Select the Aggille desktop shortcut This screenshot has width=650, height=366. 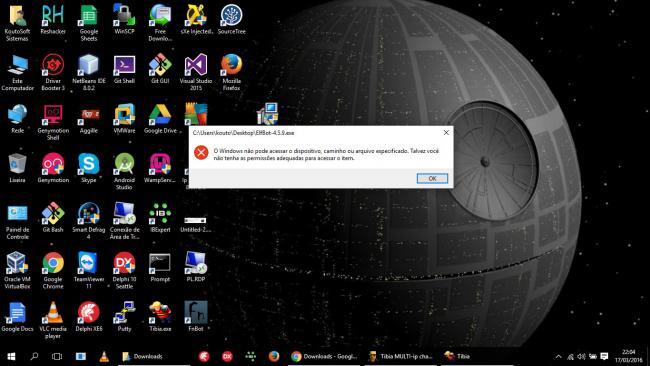[x=89, y=119]
